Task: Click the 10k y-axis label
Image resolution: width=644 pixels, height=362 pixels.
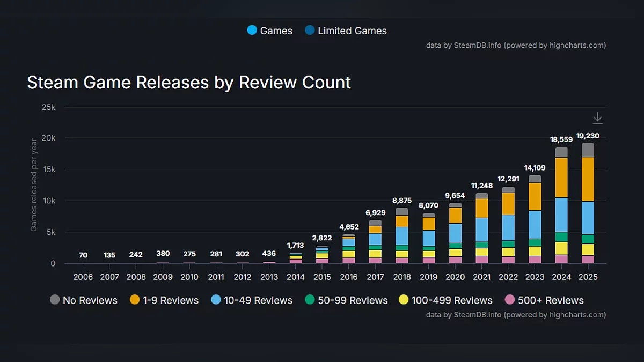Action: tap(49, 201)
